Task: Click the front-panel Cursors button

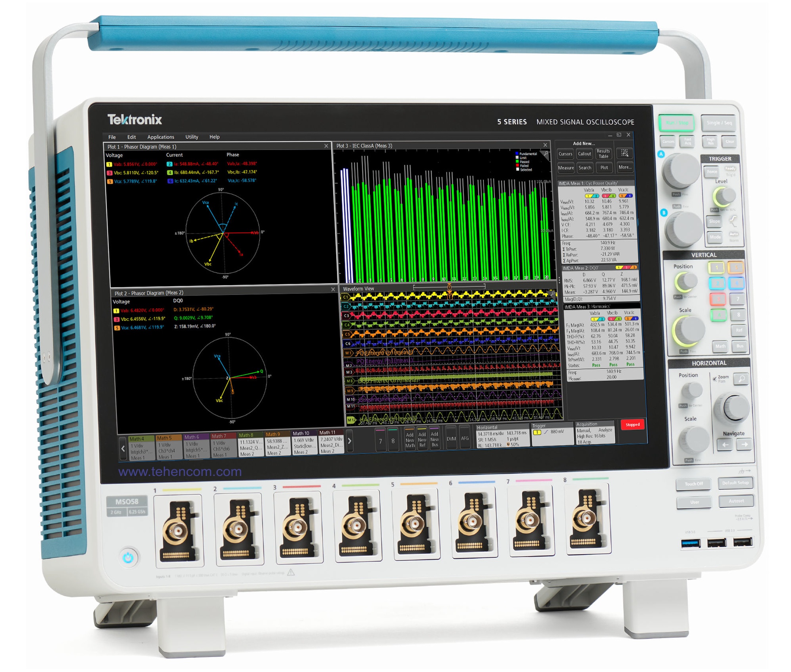Action: coord(668,141)
